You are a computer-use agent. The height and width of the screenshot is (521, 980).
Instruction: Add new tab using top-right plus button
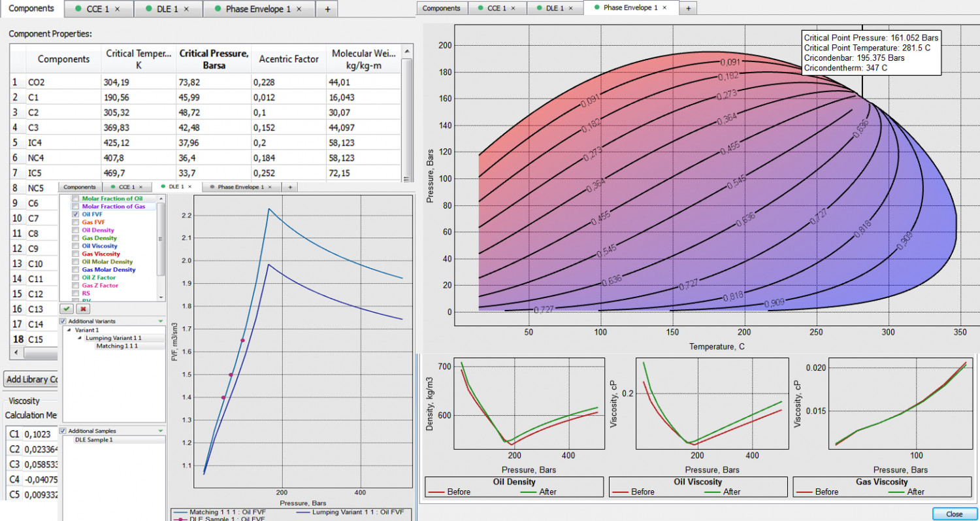(688, 8)
